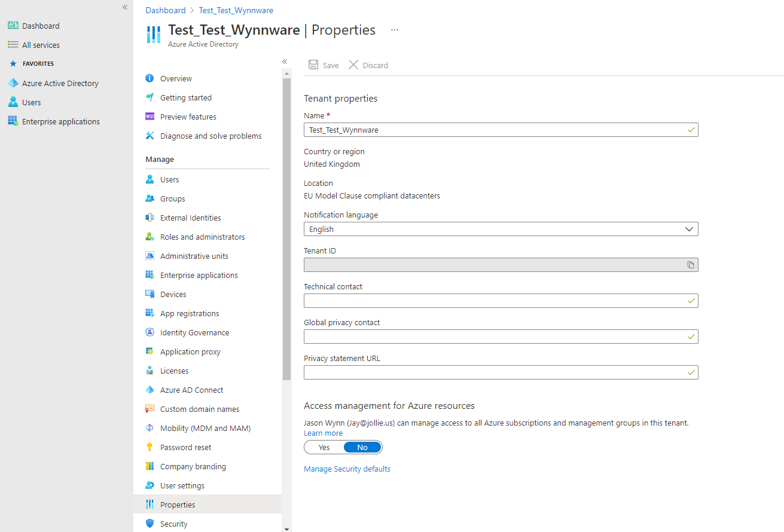Open the more options ellipsis beside Properties
Viewport: 784px width, 532px height.
click(395, 30)
